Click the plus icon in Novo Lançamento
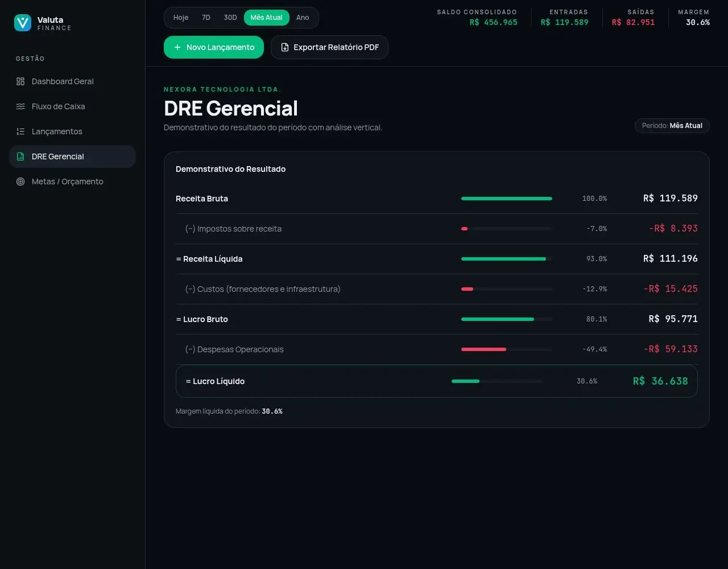Image resolution: width=728 pixels, height=569 pixels. 177,47
